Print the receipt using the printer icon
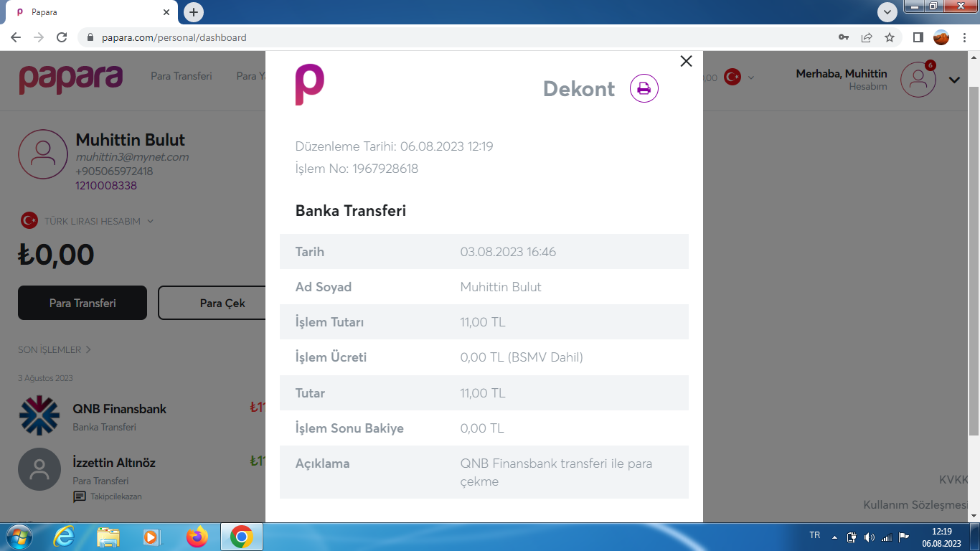 (644, 88)
